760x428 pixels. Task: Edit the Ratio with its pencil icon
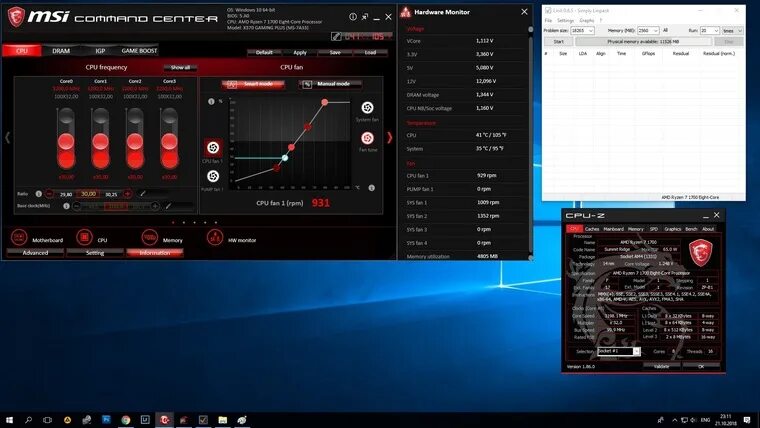coord(143,193)
